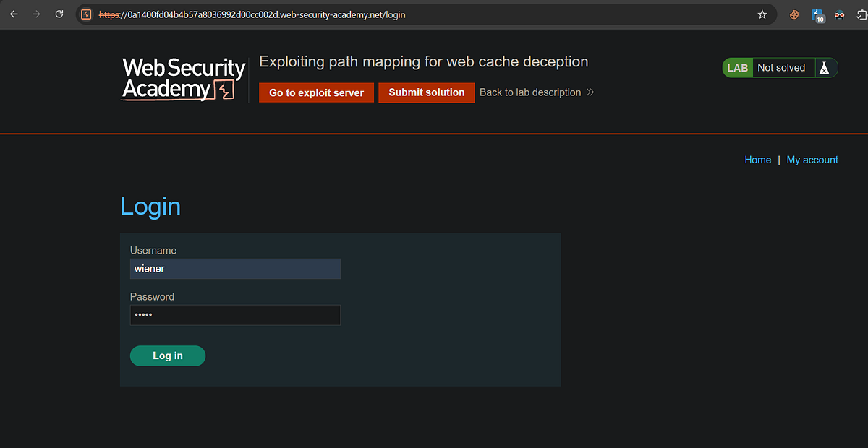Reload the page with refresh icon
The image size is (868, 448).
click(60, 14)
